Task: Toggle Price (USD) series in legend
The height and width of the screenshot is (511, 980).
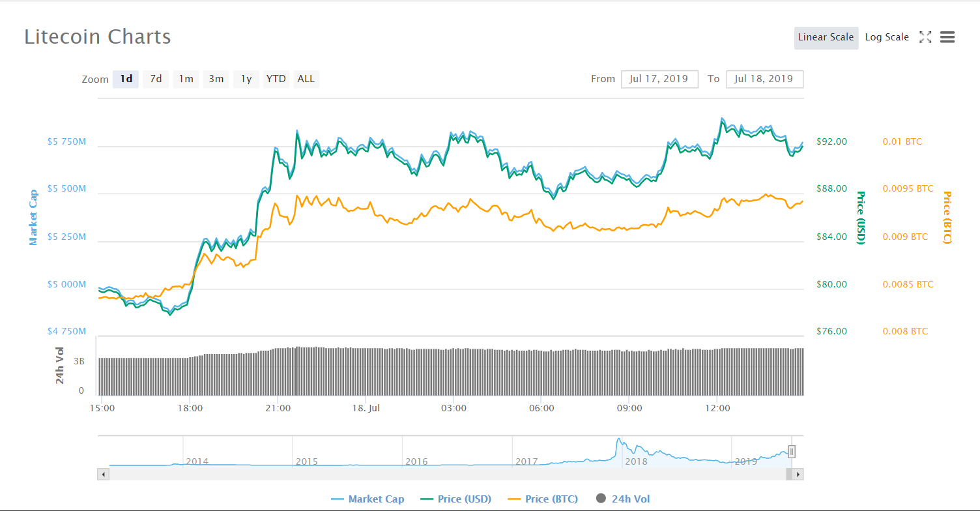Action: click(455, 499)
